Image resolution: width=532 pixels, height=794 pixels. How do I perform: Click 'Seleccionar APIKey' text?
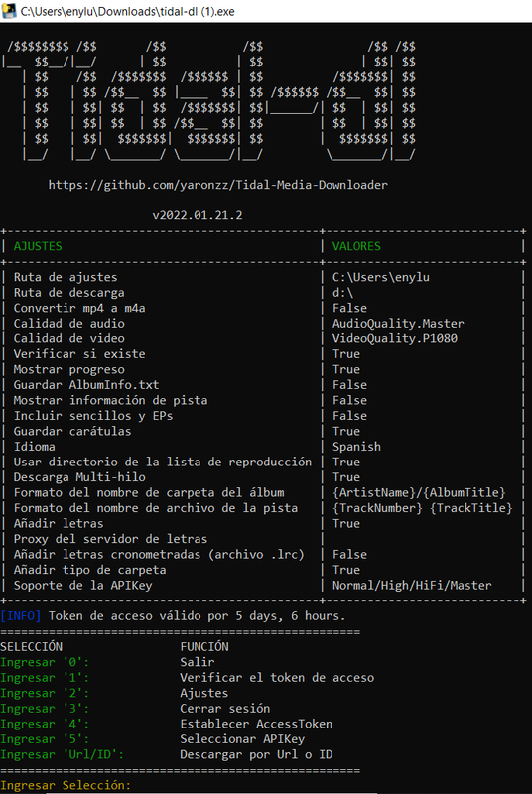click(242, 739)
